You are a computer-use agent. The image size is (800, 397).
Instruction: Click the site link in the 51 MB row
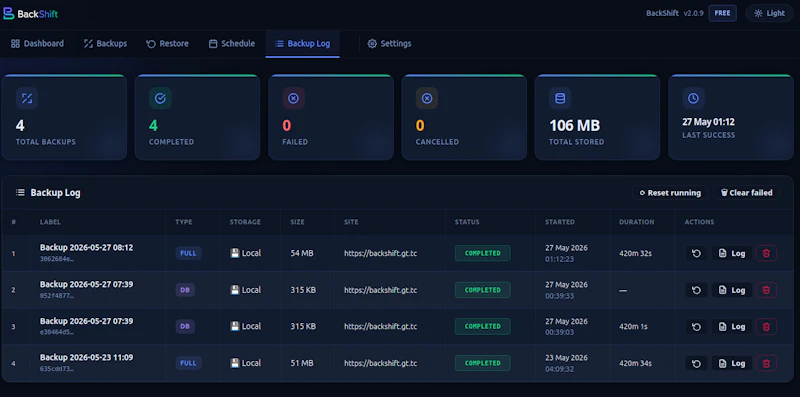click(381, 363)
